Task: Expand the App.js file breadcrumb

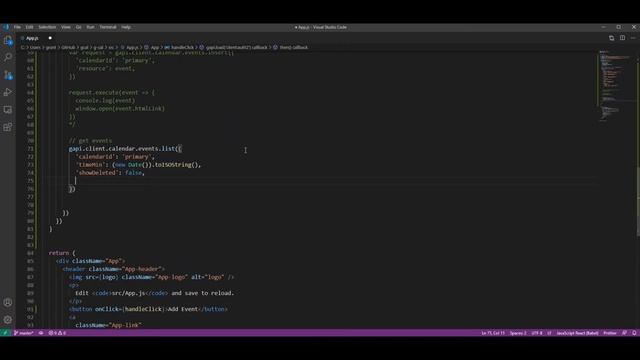Action: pyautogui.click(x=130, y=47)
